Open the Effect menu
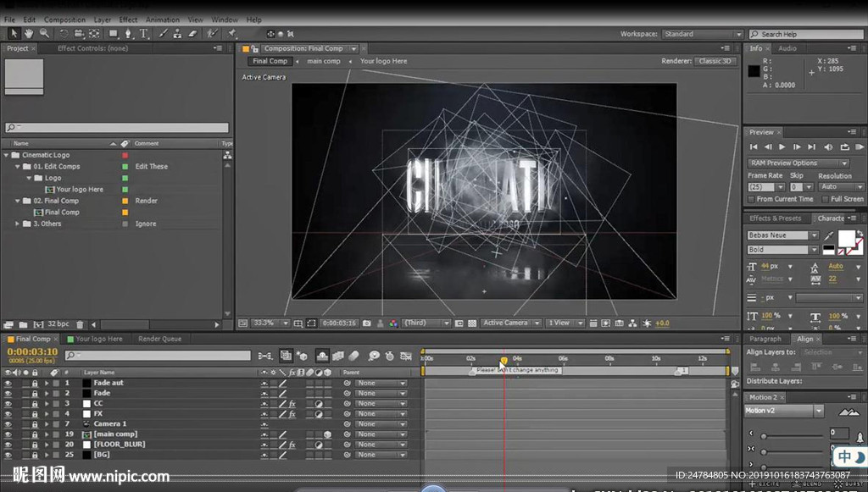Viewport: 868px width, 492px height. [x=128, y=20]
